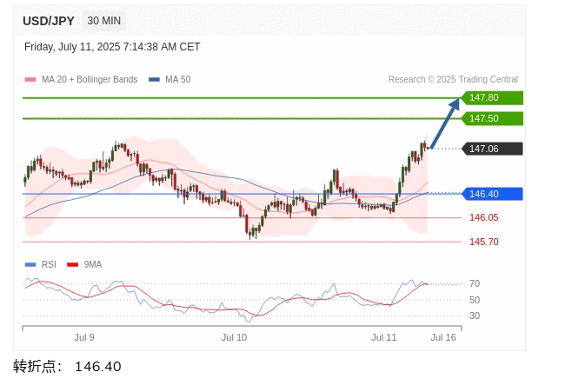Click the date and time stamp text
Viewport: 565px width, 392px height.
112,47
